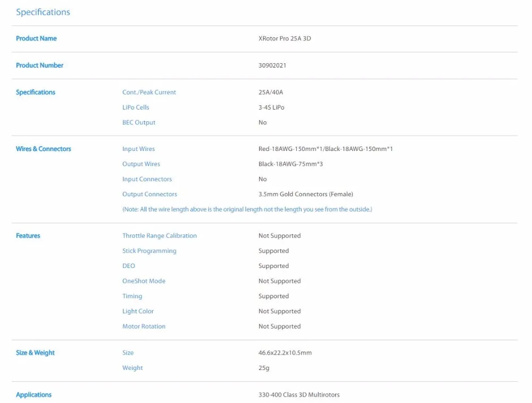Select Not Supported for OneShot Mode

[x=280, y=281]
